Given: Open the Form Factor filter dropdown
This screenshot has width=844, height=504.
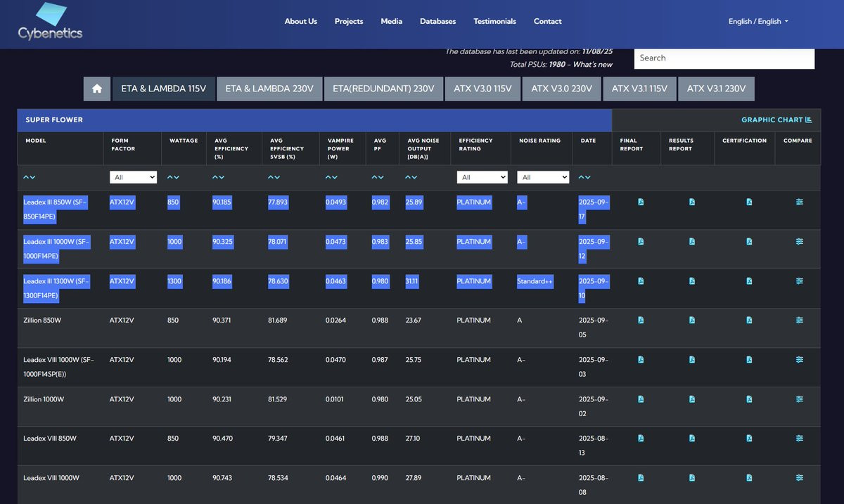Looking at the screenshot, I should coord(133,178).
